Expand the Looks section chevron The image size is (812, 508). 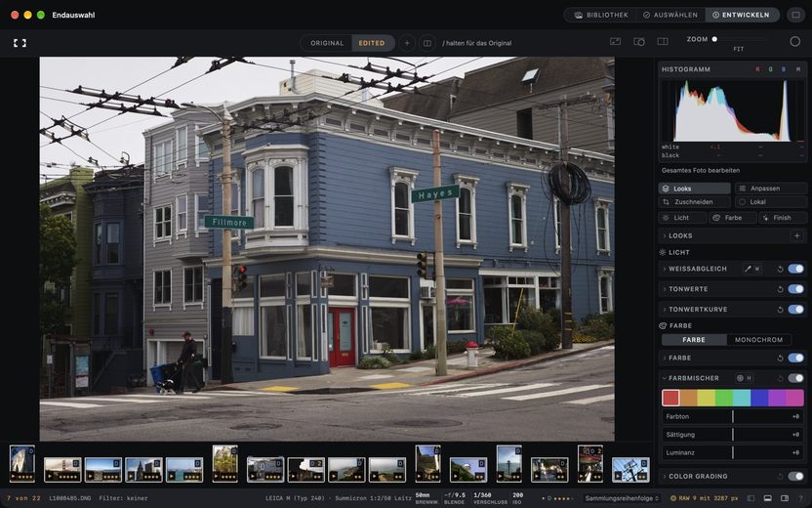665,235
